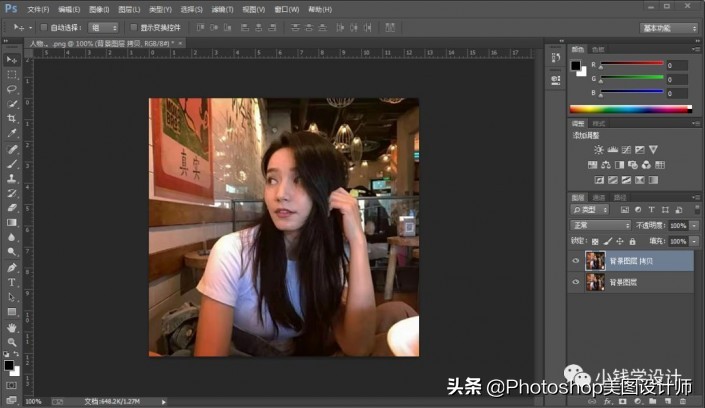Add a Curves adjustment
The height and width of the screenshot is (408, 705).
pos(626,150)
